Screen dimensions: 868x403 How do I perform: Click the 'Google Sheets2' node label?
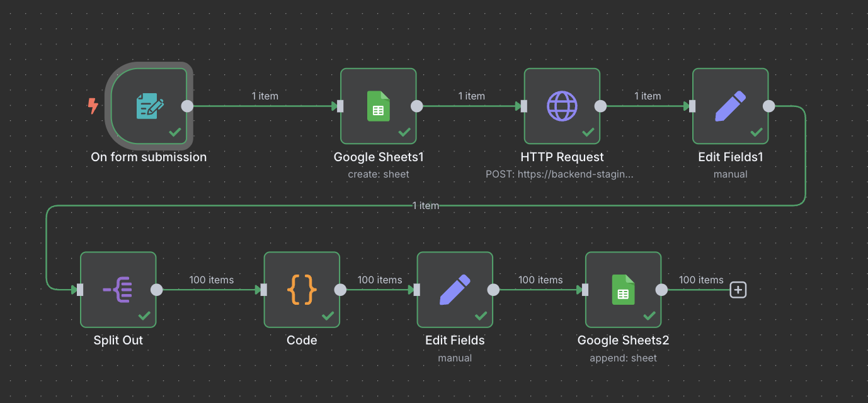[x=623, y=341]
